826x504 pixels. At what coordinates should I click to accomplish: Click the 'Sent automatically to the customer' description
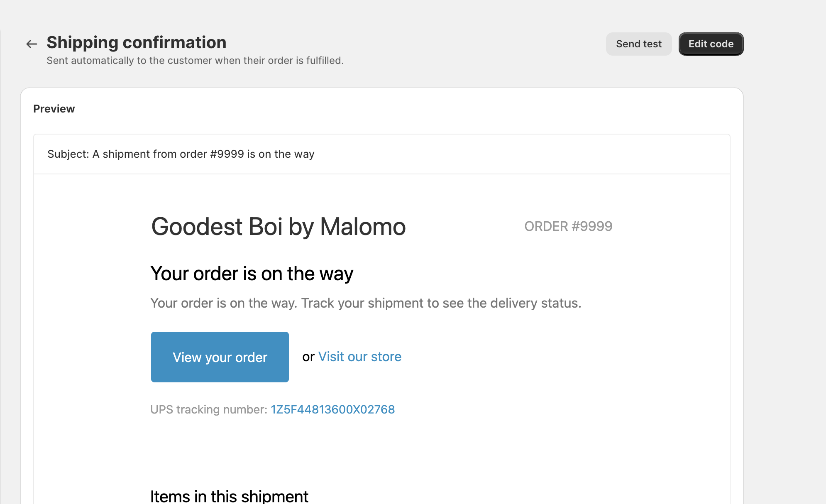pos(195,61)
